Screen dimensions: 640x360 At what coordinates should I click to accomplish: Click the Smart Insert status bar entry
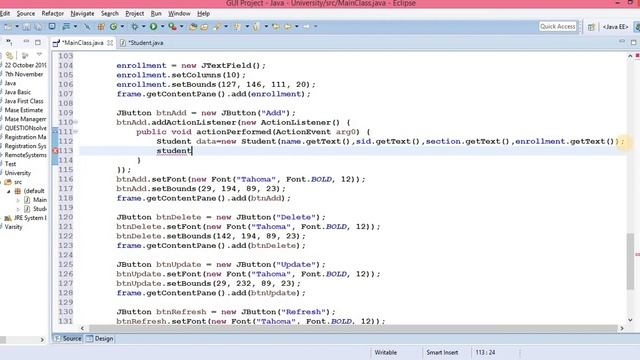pos(442,352)
